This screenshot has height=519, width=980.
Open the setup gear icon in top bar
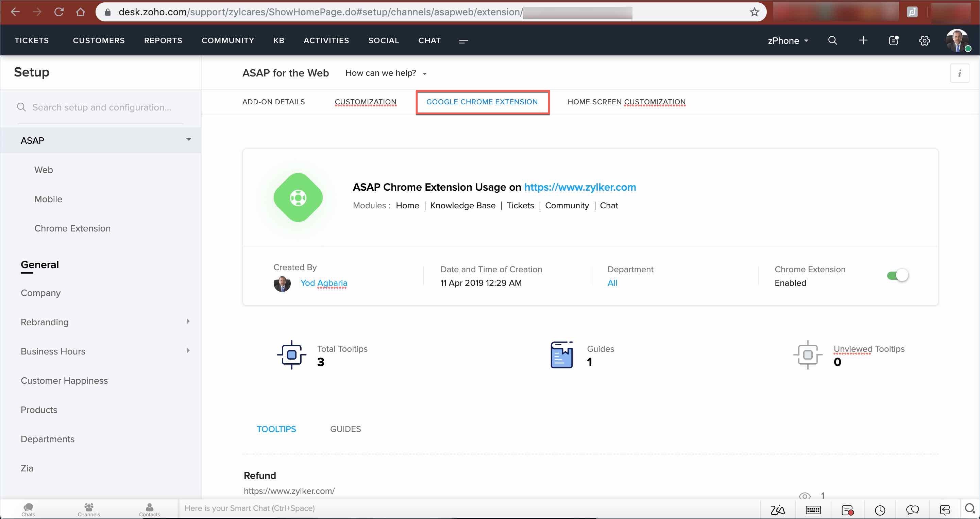[x=924, y=41]
